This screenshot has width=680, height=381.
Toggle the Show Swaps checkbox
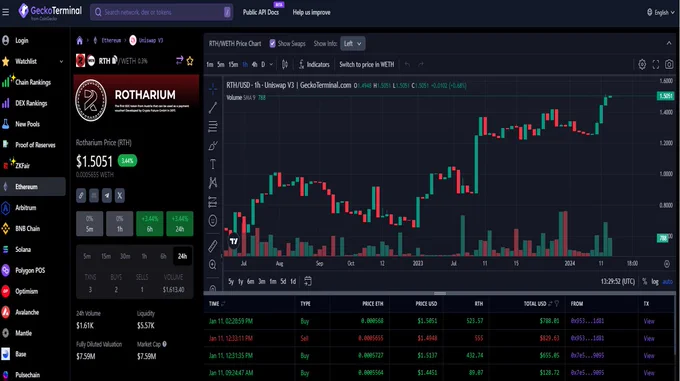[x=272, y=43]
